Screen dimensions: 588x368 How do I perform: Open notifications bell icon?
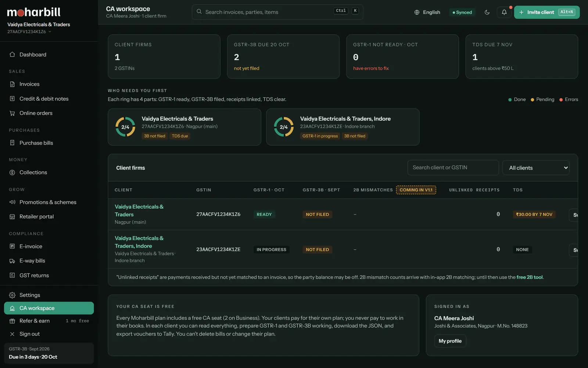point(504,12)
